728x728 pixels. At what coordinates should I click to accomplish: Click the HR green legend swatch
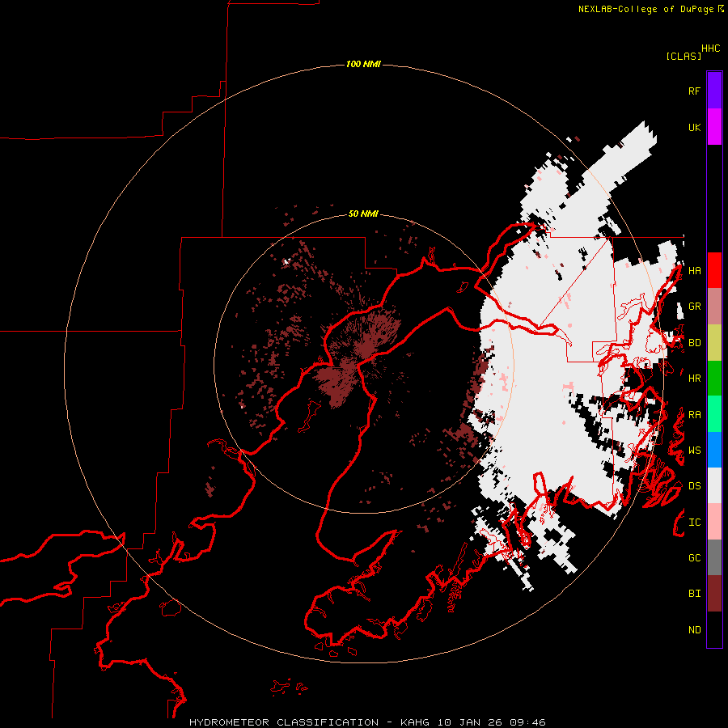[x=714, y=378]
